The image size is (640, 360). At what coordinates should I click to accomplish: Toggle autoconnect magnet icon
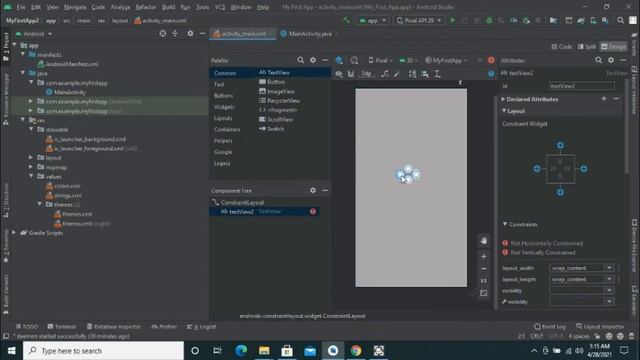point(351,74)
